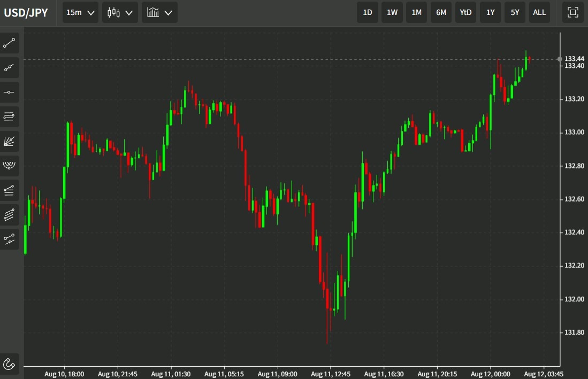Click the Aug 10, 21:45 time label

click(x=117, y=374)
